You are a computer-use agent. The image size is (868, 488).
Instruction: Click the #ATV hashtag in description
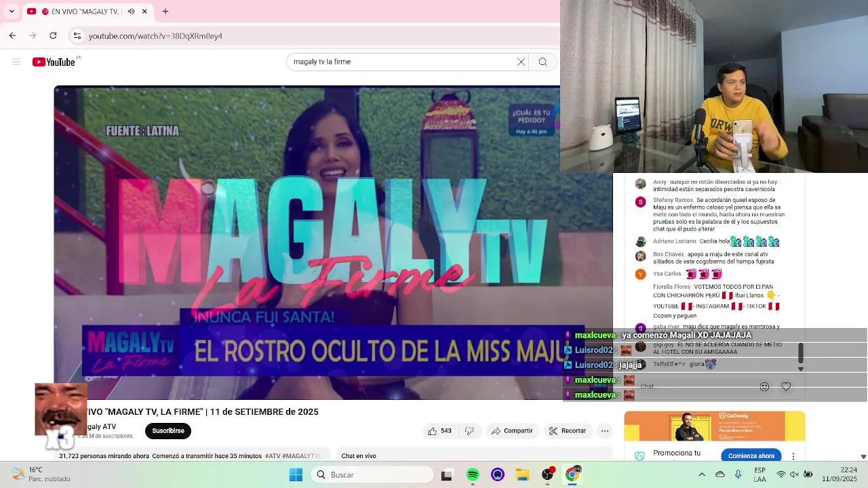tap(273, 456)
